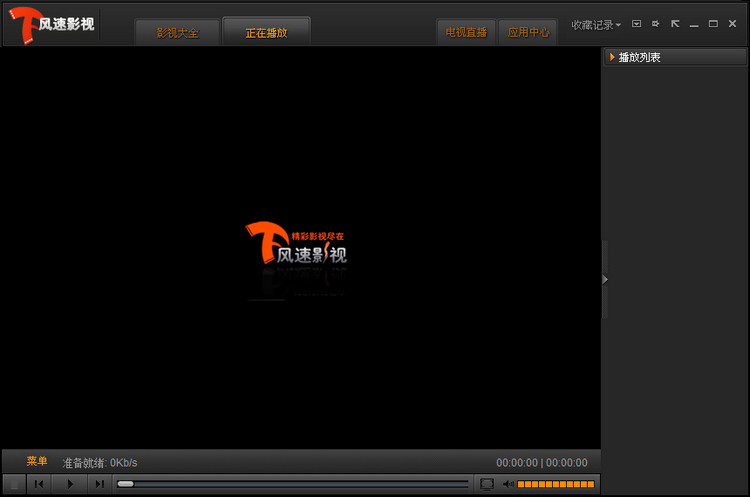
Task: Switch to the 正在播放 tab
Action: click(266, 32)
